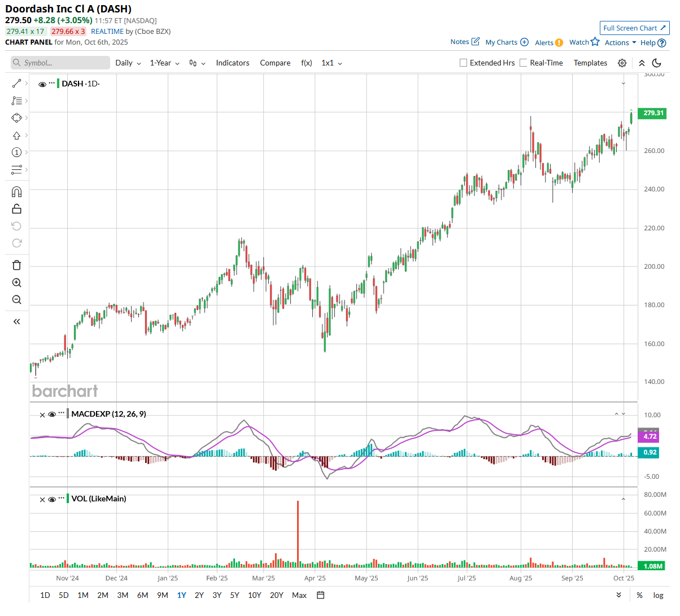Click the 279.31 current price label
Screen dimensions: 680x616
[652, 113]
